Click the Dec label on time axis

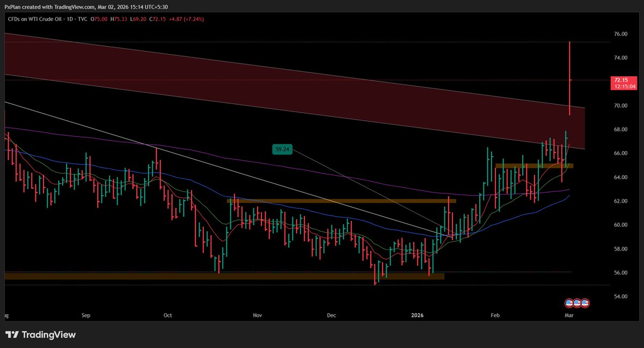tap(331, 316)
